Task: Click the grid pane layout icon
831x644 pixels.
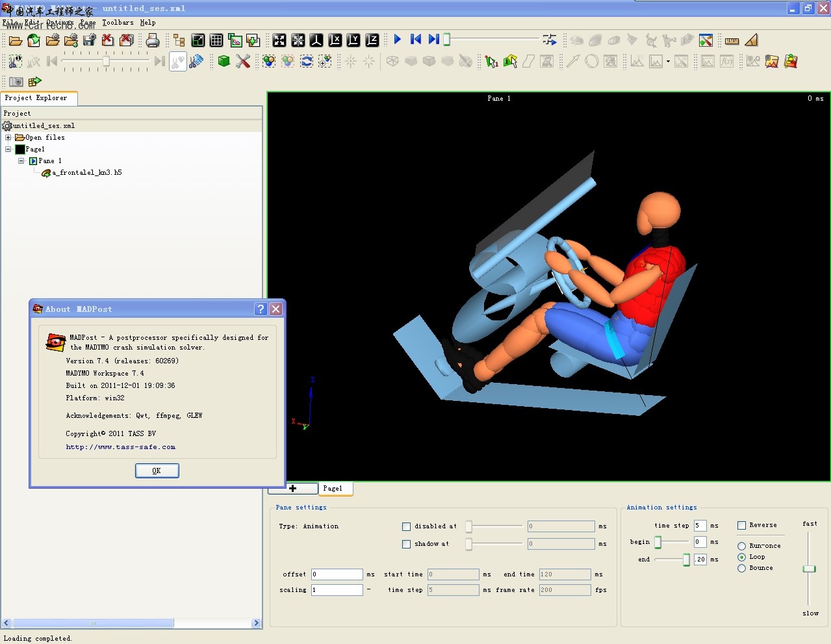Action: (x=216, y=40)
